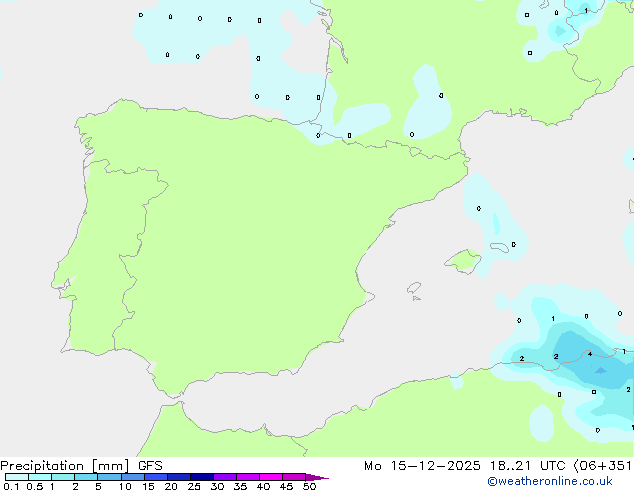This screenshot has height=490, width=634.
Task: Click the '50' legend label
Action: coord(309,486)
